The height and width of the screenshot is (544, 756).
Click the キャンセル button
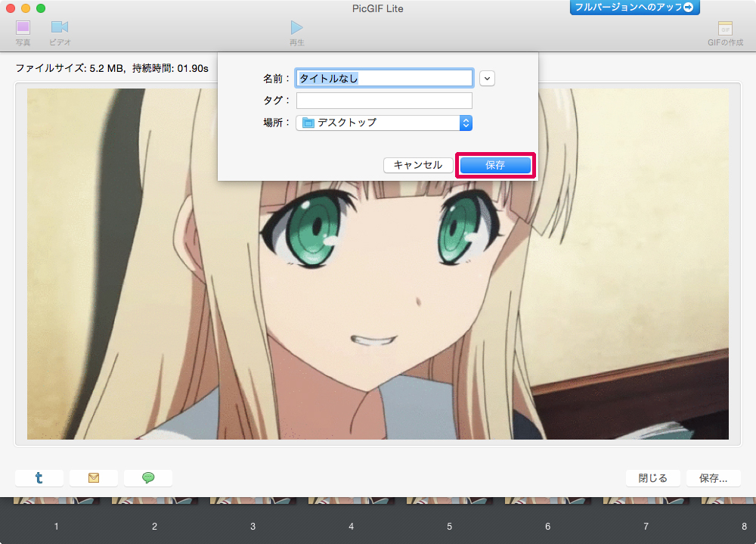click(x=418, y=165)
